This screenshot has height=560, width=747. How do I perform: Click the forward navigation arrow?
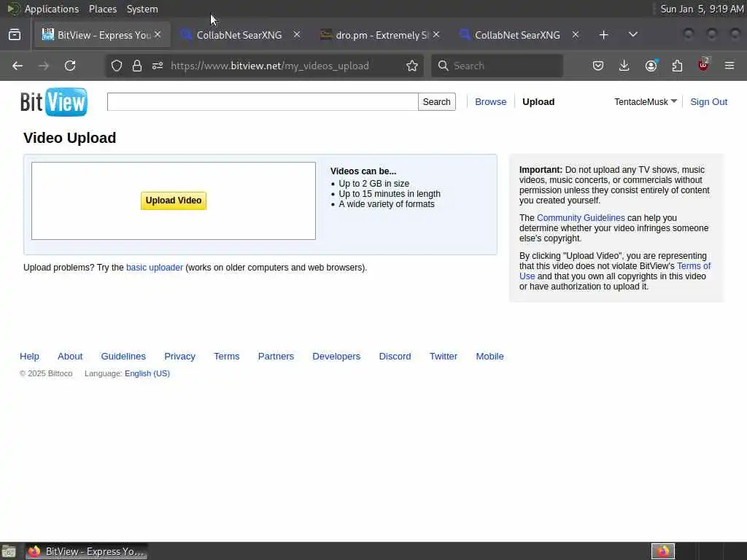[x=44, y=66]
